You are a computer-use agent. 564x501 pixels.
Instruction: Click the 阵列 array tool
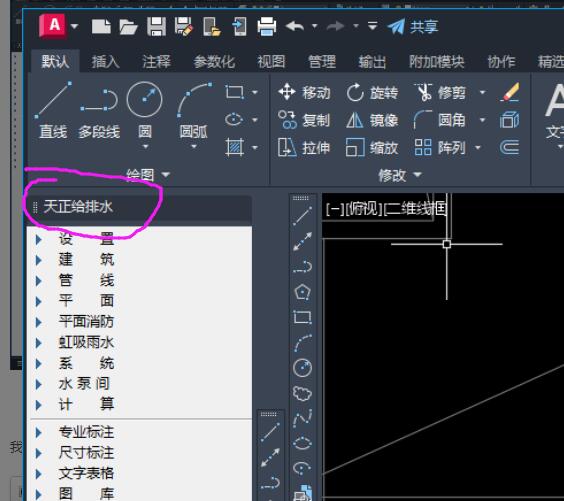[440, 147]
